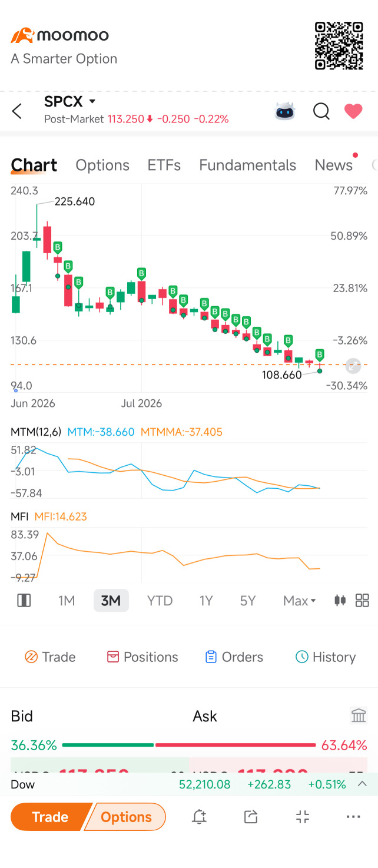This screenshot has height=868, width=378.
Task: Tap the 225.640 high price label
Action: [75, 201]
